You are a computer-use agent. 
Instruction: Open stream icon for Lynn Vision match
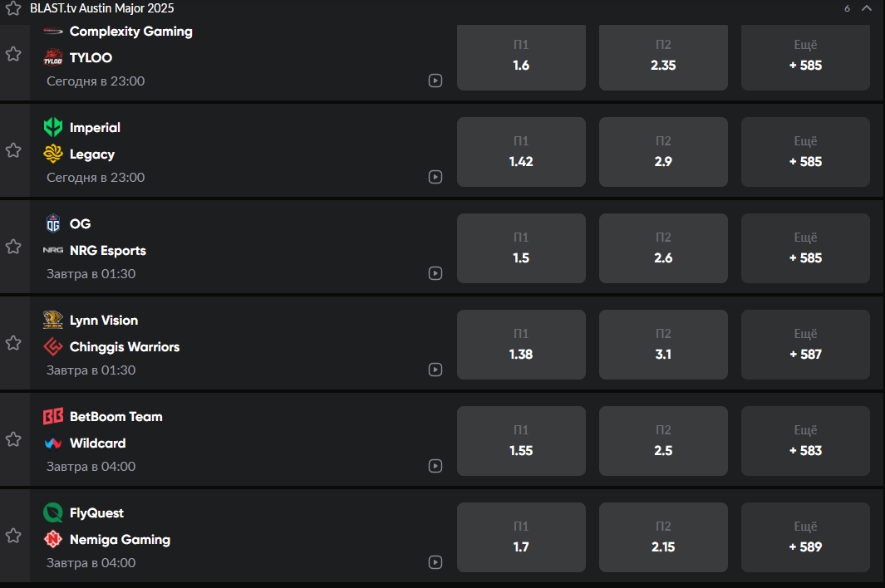pyautogui.click(x=435, y=370)
